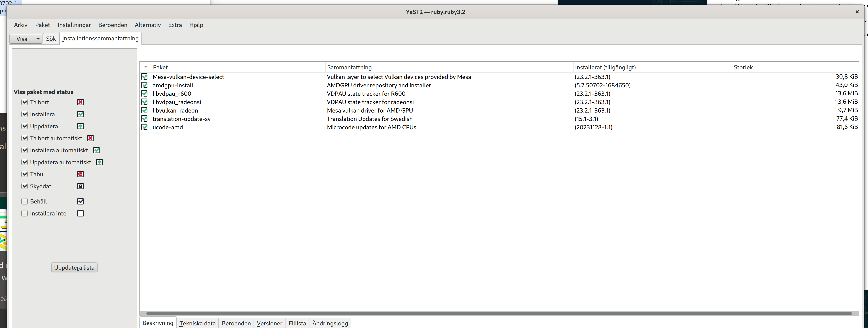
Task: Open the Visa dropdown button
Action: point(26,39)
